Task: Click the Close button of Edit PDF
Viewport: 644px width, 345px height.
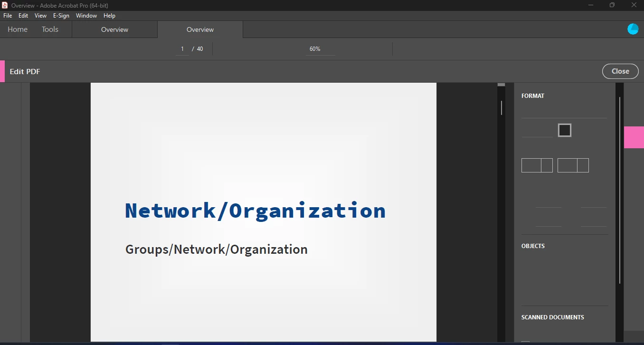Action: click(x=620, y=71)
